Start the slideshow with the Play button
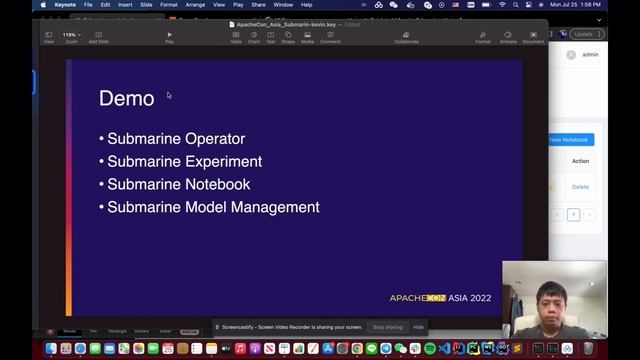Screen dimensions: 640x360 (169, 37)
